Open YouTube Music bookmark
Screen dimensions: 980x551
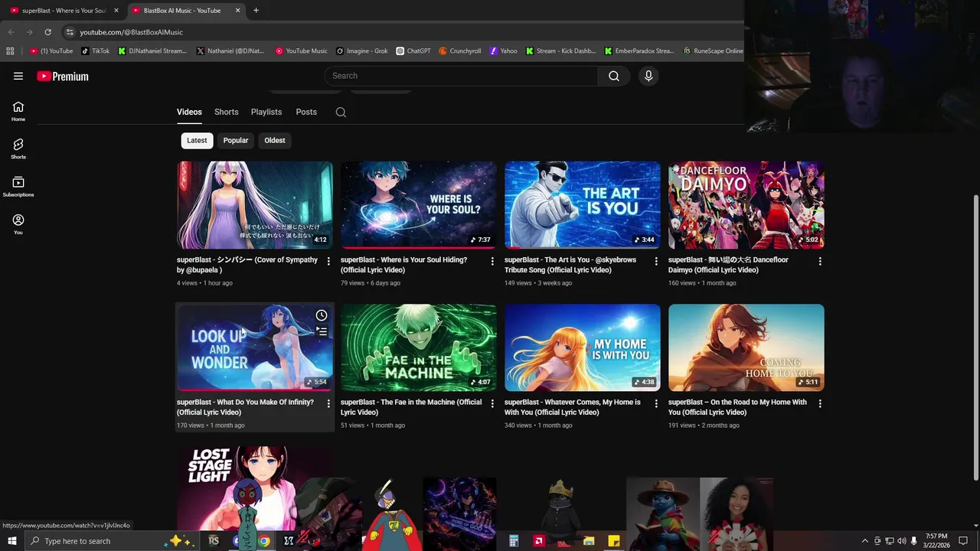pyautogui.click(x=302, y=51)
